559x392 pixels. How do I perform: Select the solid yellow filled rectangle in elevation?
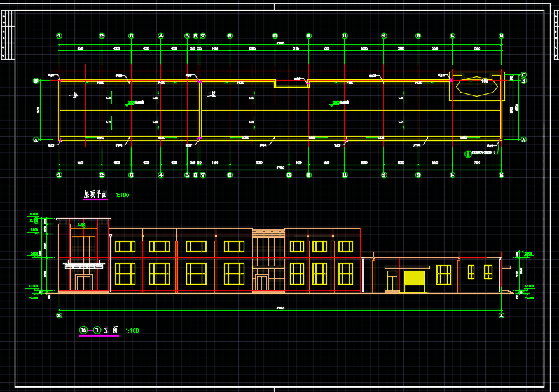(x=414, y=278)
